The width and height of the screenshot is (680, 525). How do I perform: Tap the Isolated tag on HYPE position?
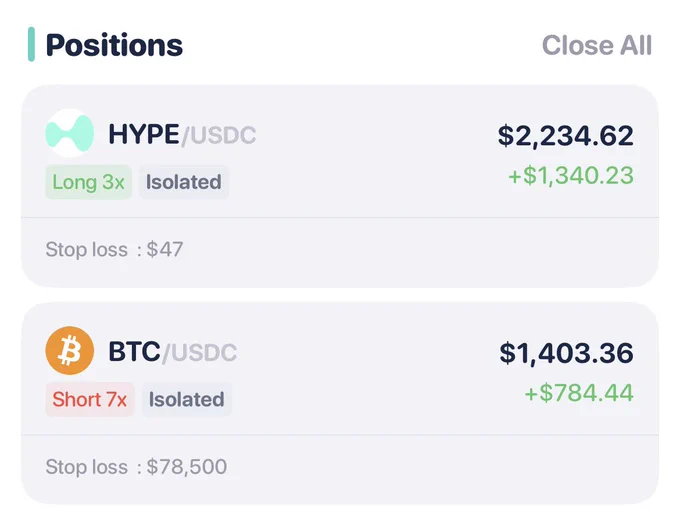(184, 182)
